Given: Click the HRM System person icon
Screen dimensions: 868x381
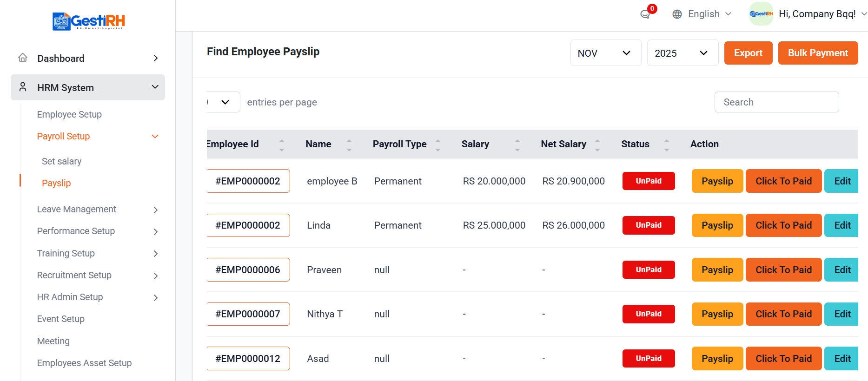Looking at the screenshot, I should pos(23,87).
